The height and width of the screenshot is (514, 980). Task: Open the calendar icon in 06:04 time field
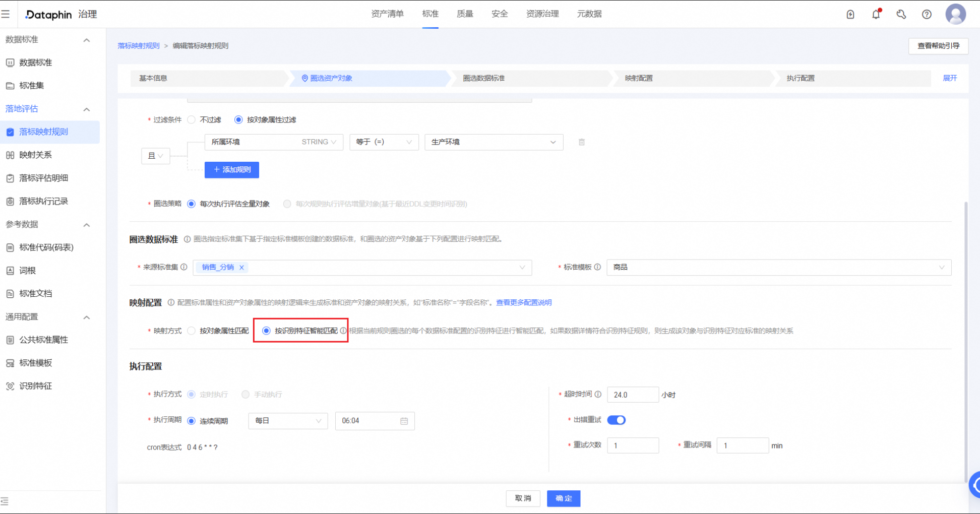[x=404, y=421]
